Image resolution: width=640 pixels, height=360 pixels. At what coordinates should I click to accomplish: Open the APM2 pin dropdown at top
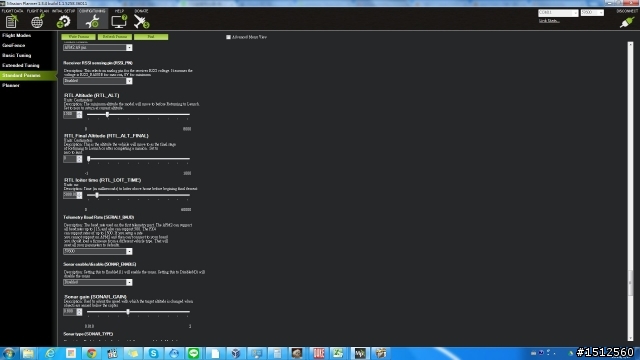pyautogui.click(x=98, y=48)
